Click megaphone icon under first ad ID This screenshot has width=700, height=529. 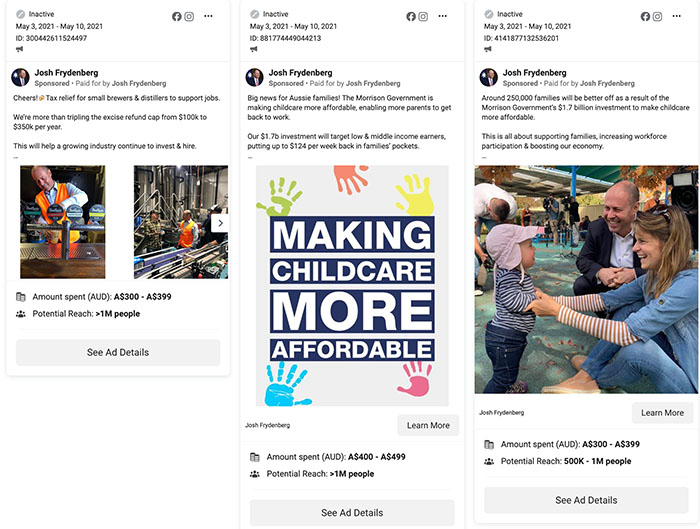pos(20,49)
